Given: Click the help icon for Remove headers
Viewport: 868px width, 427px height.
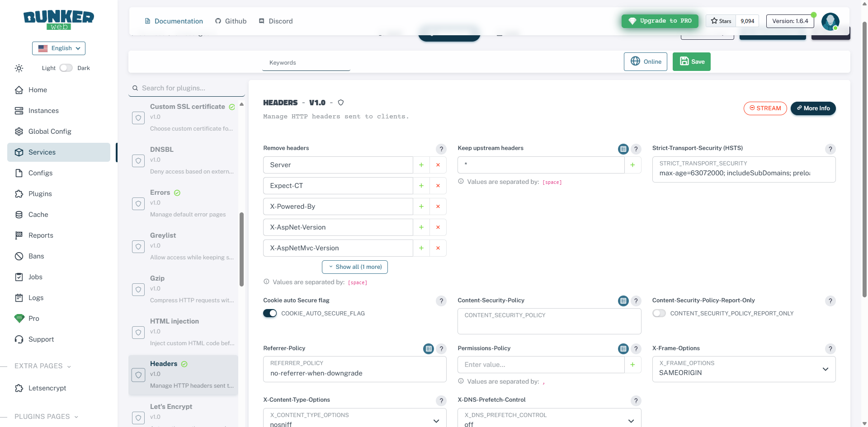Looking at the screenshot, I should (441, 149).
